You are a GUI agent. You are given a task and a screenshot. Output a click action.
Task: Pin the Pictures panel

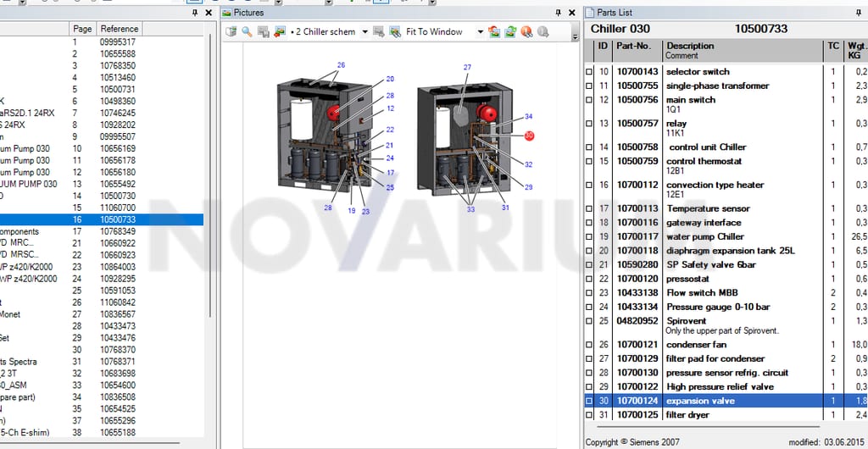558,12
